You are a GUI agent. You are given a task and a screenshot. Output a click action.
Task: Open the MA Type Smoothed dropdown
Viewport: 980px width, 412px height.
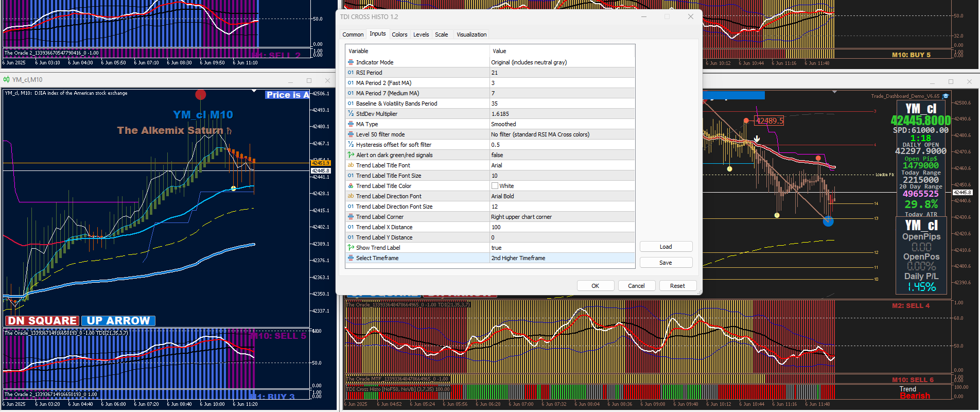point(562,124)
